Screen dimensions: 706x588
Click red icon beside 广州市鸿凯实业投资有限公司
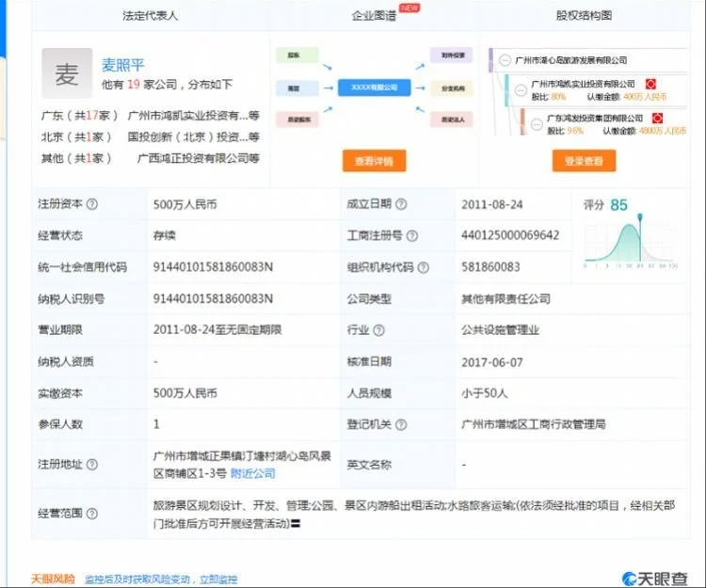click(x=650, y=84)
